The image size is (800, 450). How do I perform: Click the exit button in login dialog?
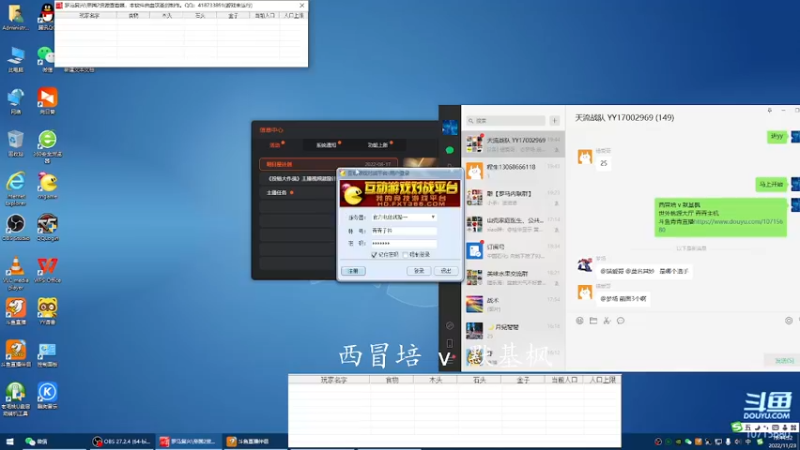coord(446,271)
